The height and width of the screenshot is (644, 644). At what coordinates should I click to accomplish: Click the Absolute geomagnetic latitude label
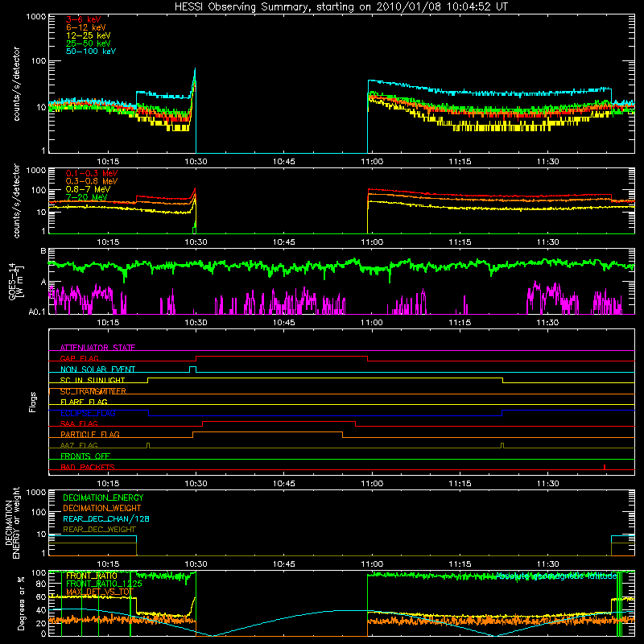pos(556,576)
